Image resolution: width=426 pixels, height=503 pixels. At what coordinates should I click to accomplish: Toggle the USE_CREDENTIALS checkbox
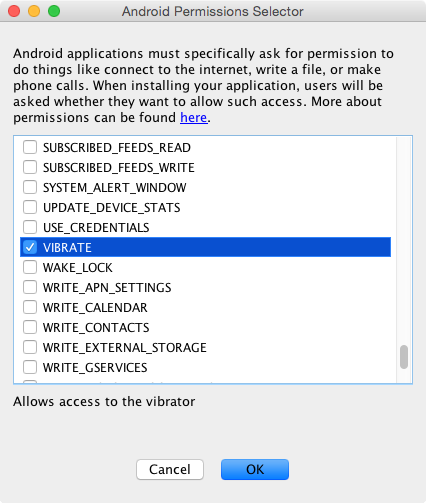[30, 227]
